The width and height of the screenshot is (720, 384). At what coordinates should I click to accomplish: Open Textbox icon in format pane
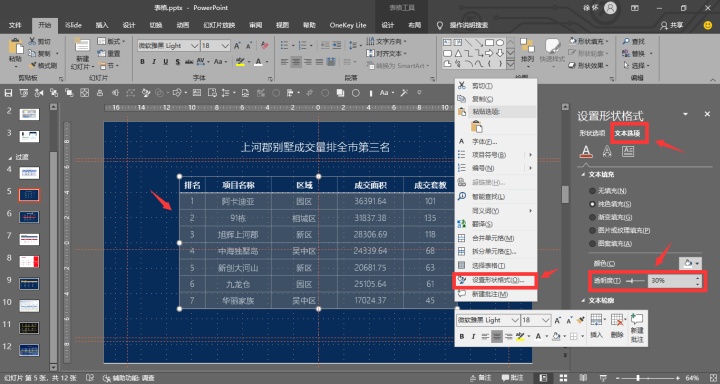628,151
